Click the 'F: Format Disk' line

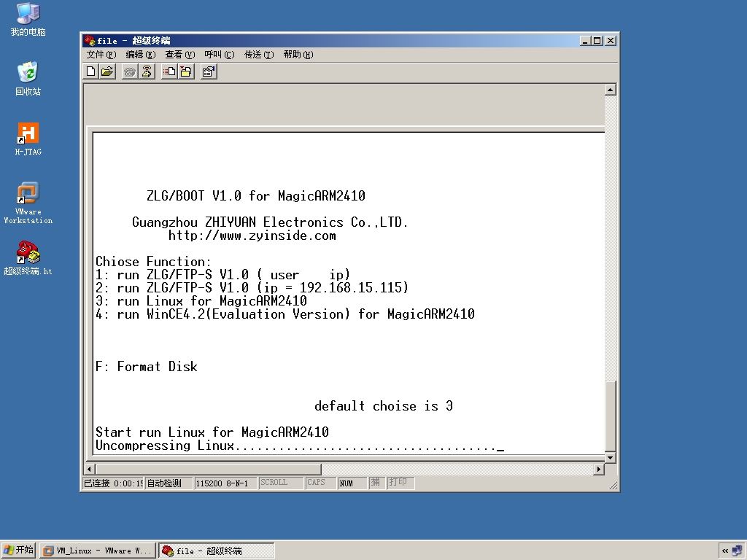tap(146, 367)
